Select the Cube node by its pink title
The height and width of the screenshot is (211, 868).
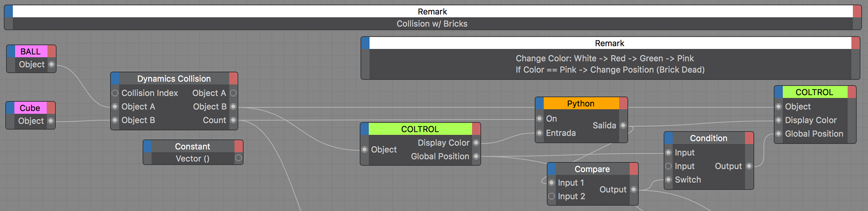[30, 108]
